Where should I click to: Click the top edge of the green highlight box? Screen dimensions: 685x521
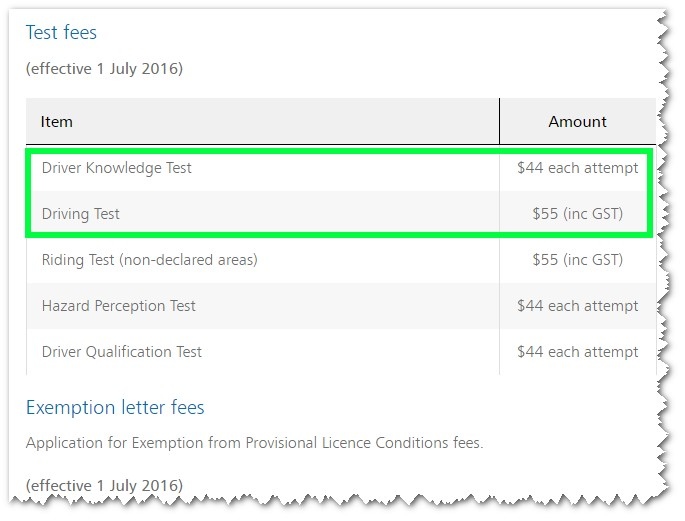(340, 150)
